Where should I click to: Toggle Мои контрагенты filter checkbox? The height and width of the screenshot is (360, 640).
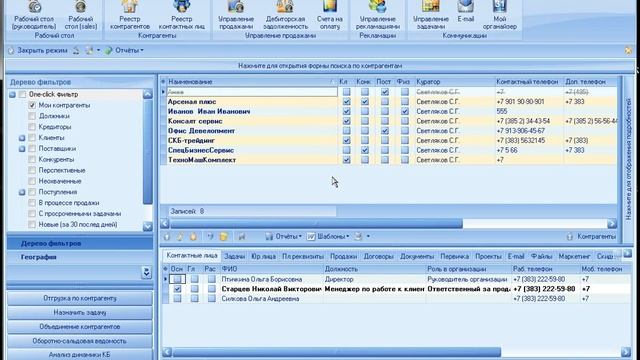click(32, 105)
